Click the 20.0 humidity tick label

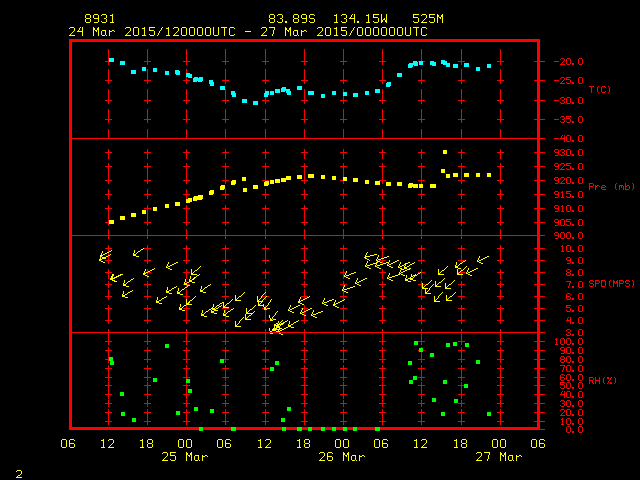pyautogui.click(x=571, y=413)
